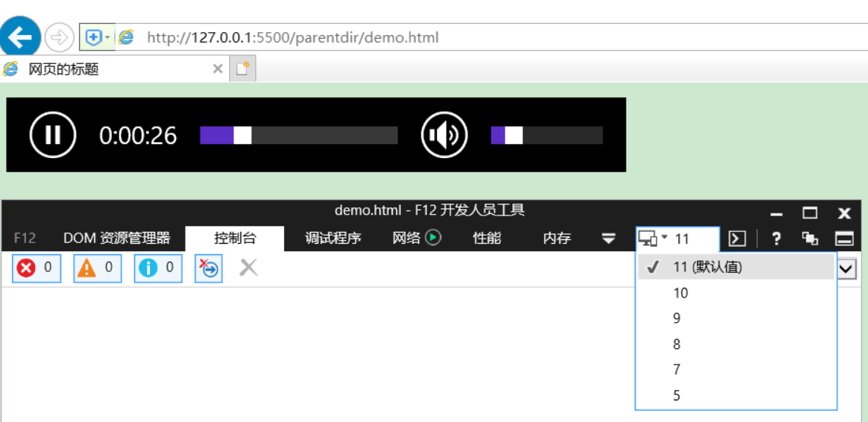Select document mode 10

[x=736, y=293]
